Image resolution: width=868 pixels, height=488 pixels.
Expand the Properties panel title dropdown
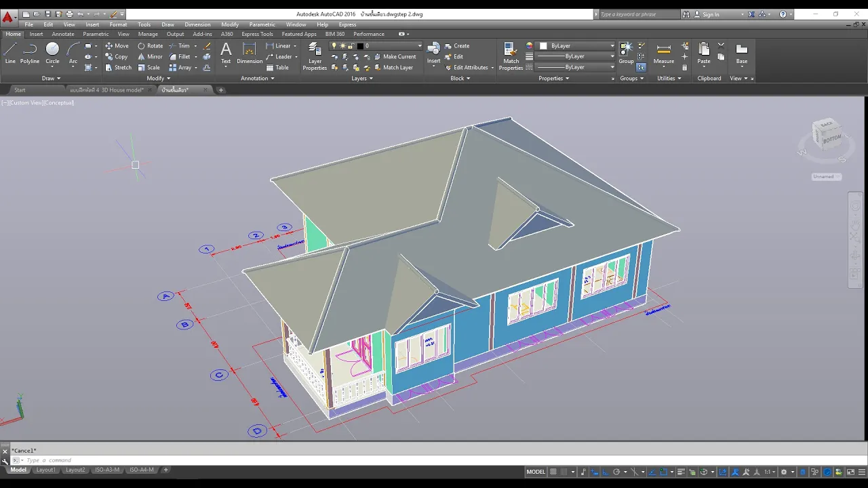[554, 79]
